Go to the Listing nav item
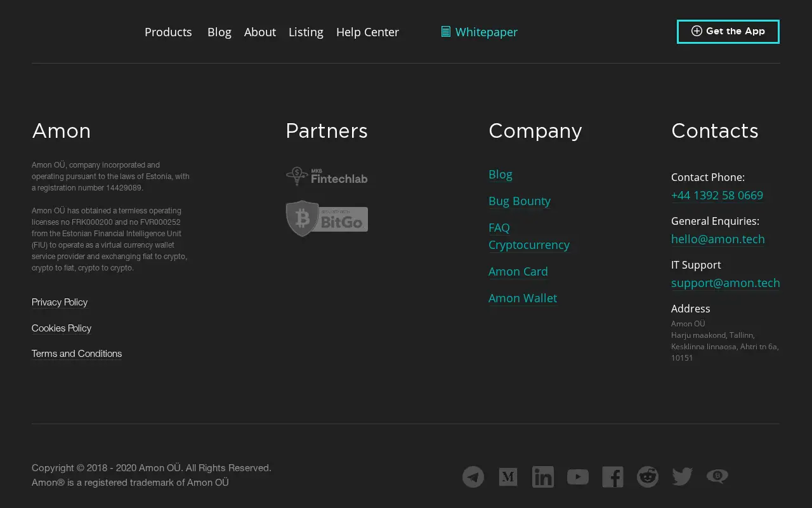This screenshot has width=812, height=508. point(306,32)
